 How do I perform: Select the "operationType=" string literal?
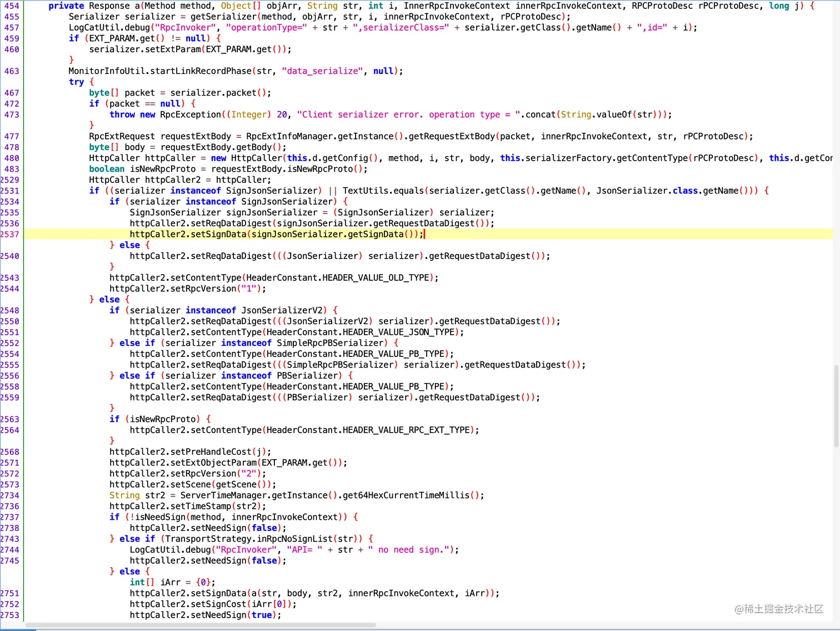pos(266,27)
